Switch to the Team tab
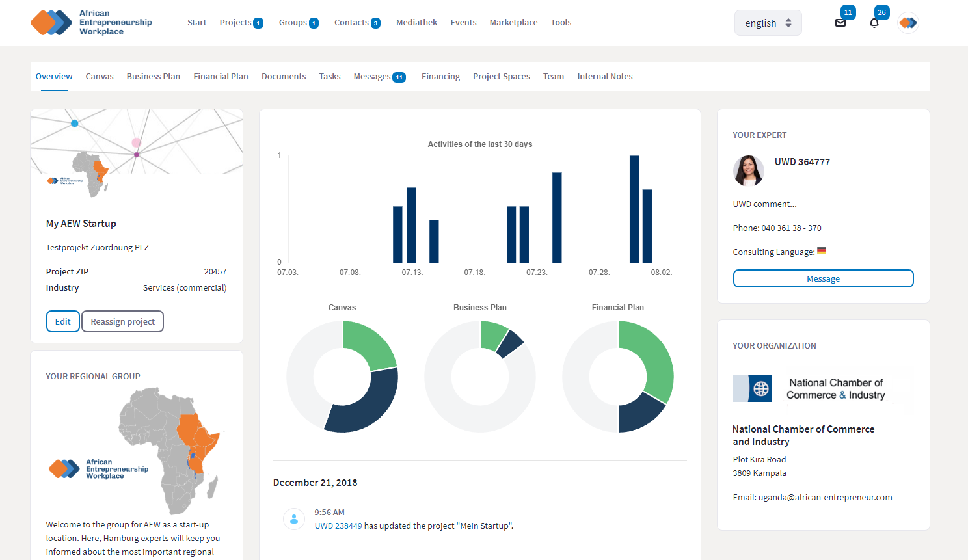Image resolution: width=968 pixels, height=560 pixels. click(554, 77)
